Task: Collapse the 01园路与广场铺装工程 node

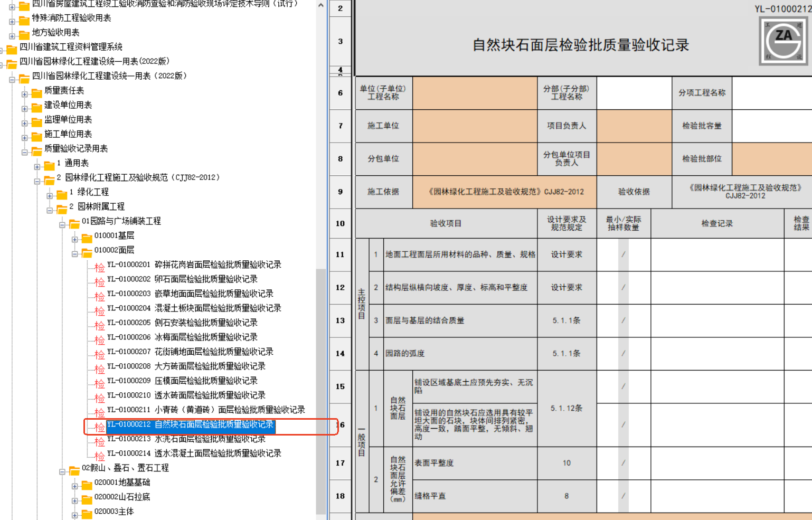Action: tap(62, 224)
